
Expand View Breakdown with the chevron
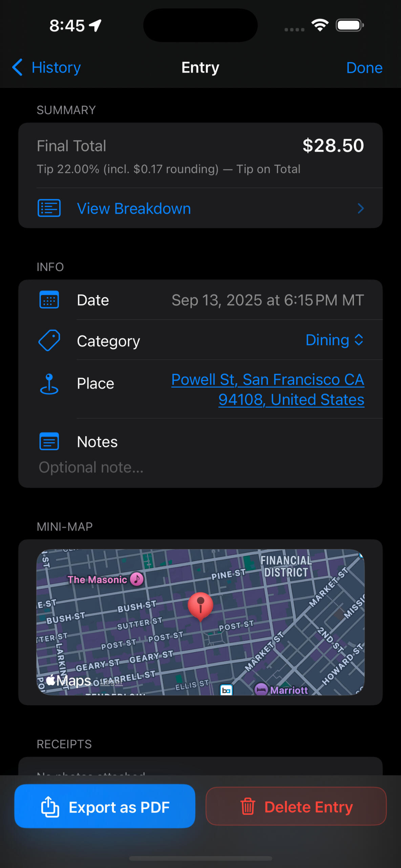(361, 209)
